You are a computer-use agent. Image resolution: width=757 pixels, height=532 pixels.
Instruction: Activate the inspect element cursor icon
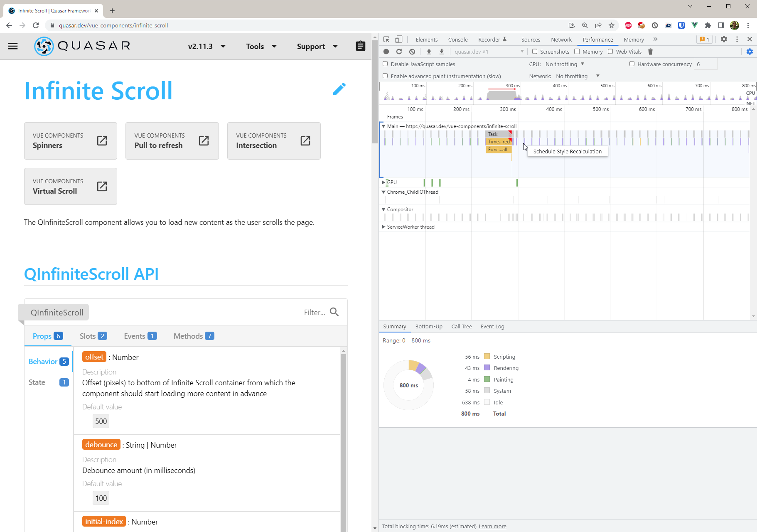click(386, 39)
